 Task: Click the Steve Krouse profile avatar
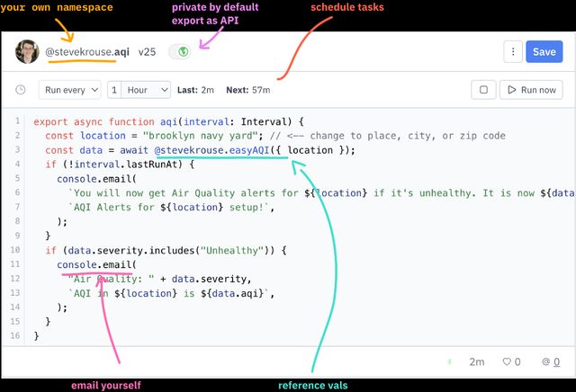27,52
